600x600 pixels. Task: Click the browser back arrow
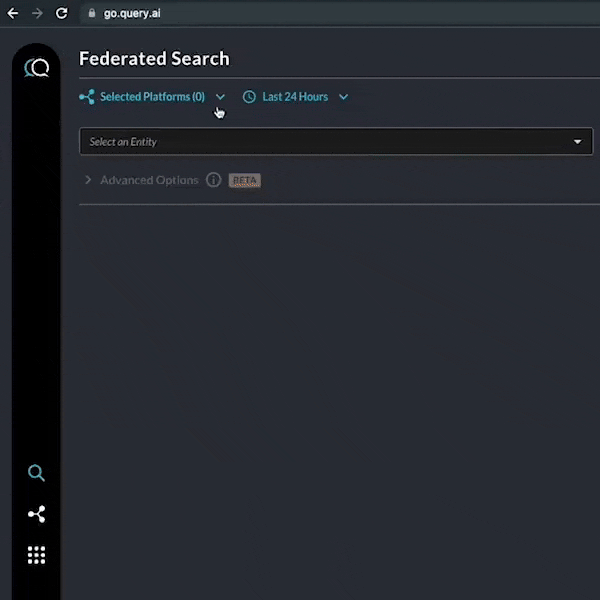(x=13, y=13)
